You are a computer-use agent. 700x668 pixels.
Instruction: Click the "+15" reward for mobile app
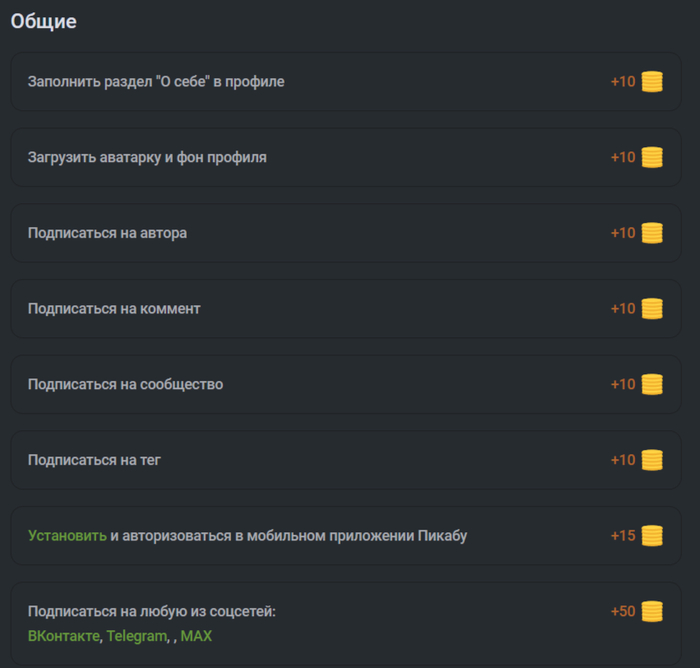pyautogui.click(x=623, y=536)
